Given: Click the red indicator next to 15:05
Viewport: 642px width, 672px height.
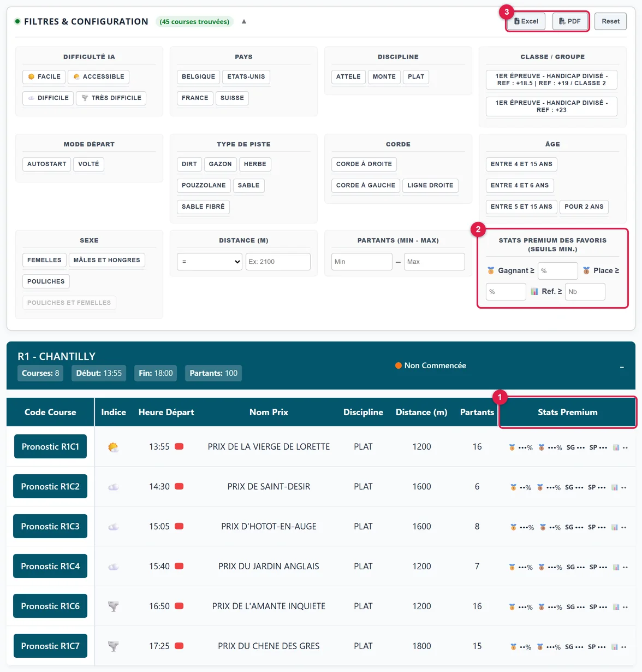Looking at the screenshot, I should coord(179,527).
